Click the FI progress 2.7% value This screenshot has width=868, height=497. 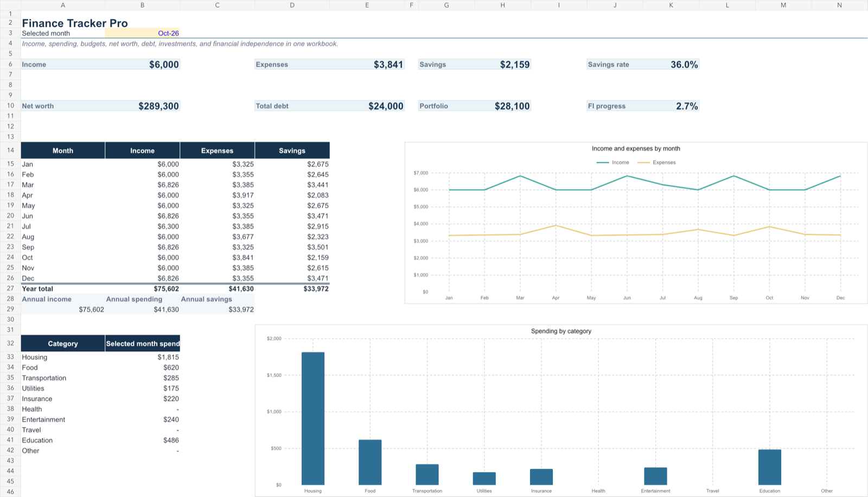[672, 106]
